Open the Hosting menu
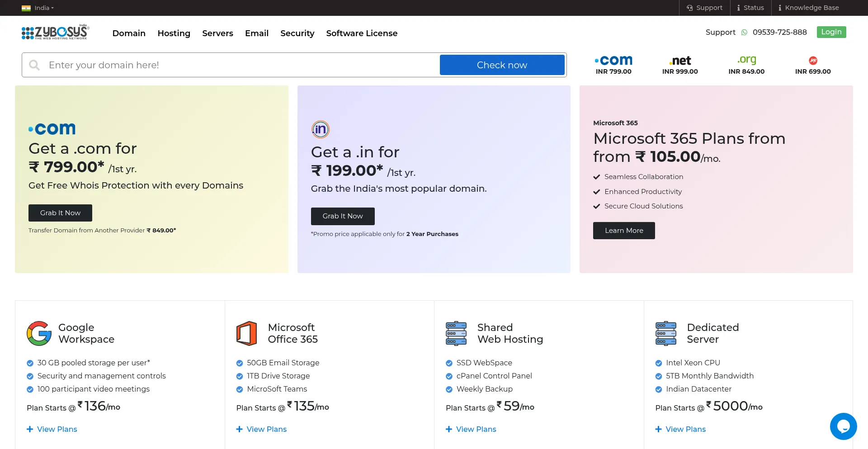This screenshot has height=449, width=868. (x=174, y=33)
